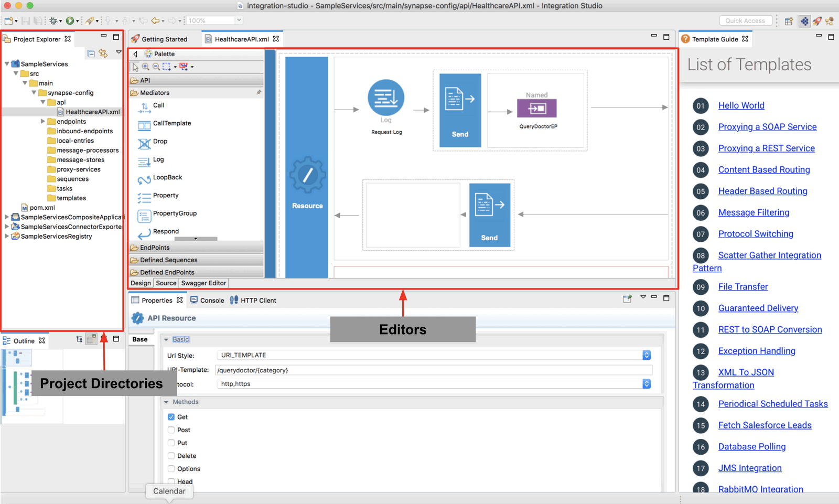The image size is (839, 504).
Task: Switch to the Getting Started tab
Action: click(159, 39)
